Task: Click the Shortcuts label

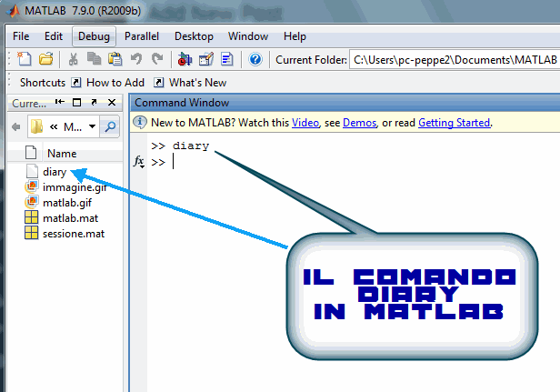Action: (x=43, y=83)
